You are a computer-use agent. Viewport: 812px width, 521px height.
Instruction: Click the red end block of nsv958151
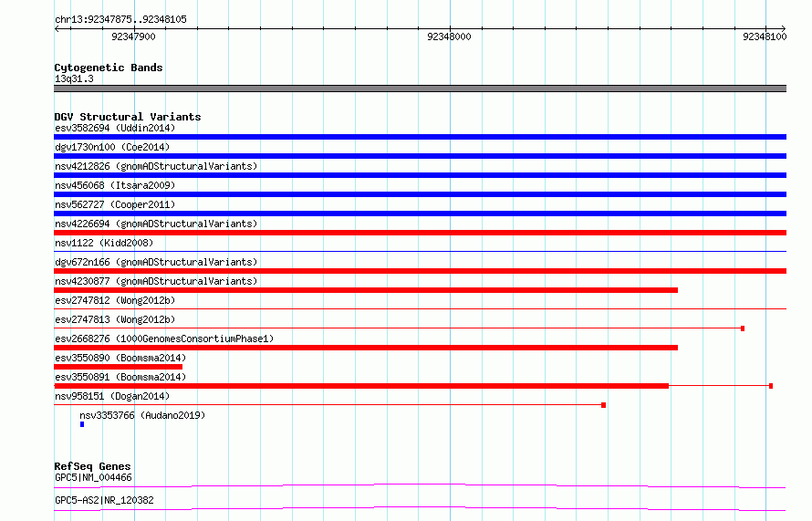[x=603, y=405]
